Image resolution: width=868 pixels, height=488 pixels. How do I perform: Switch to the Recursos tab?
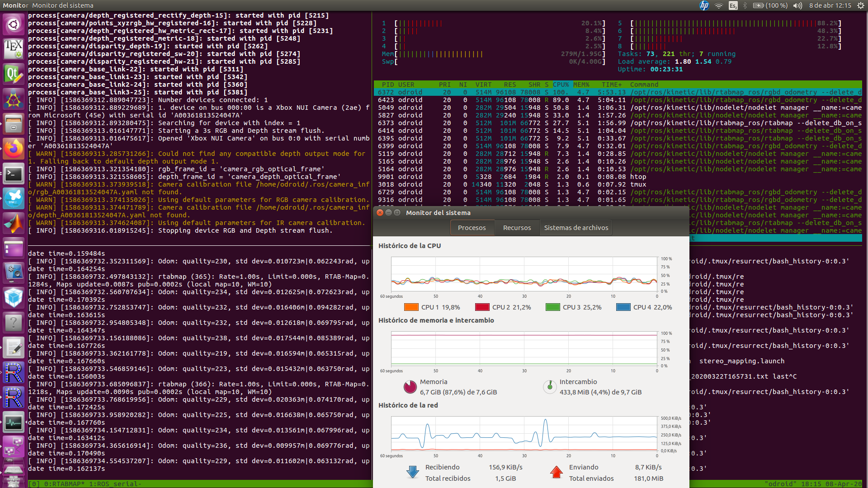coord(517,228)
